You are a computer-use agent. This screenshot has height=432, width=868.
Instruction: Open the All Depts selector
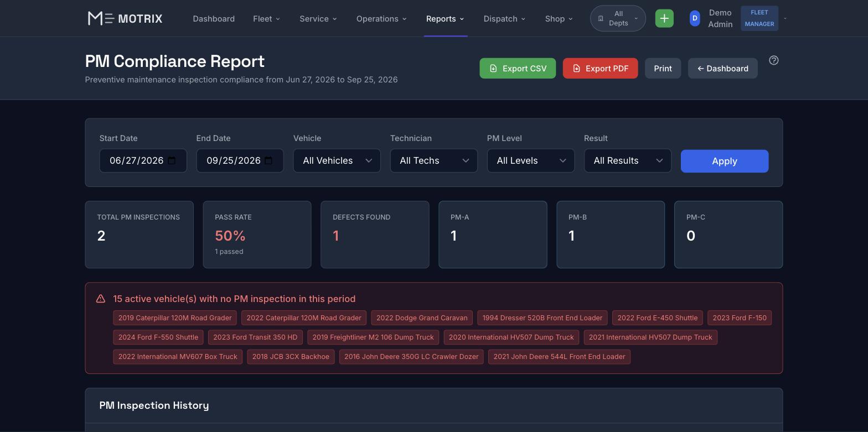[x=618, y=18]
